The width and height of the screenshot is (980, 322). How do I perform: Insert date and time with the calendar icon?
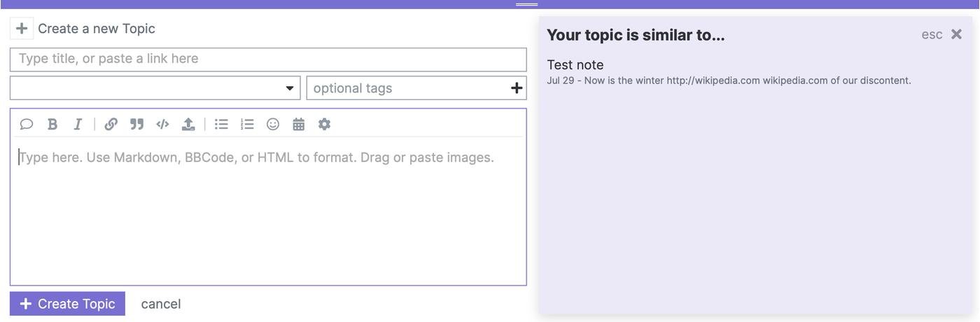point(298,124)
